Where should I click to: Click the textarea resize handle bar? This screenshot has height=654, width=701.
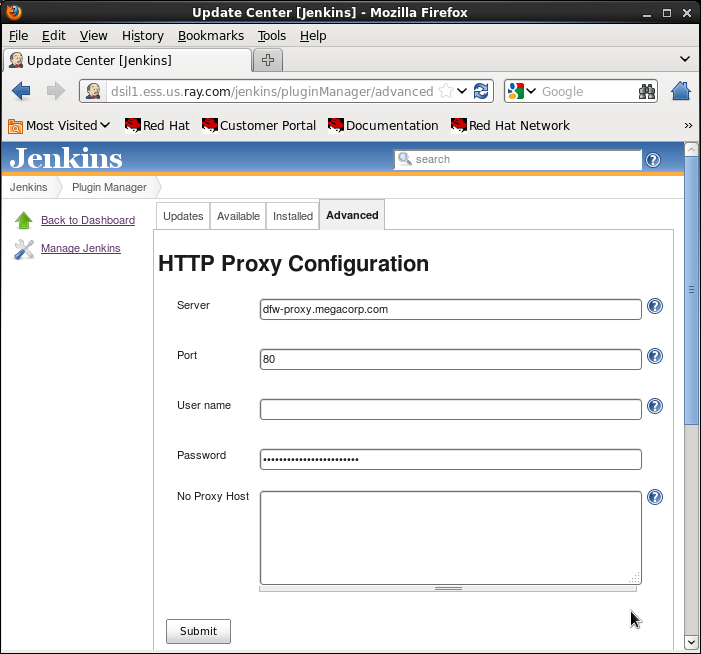(448, 588)
